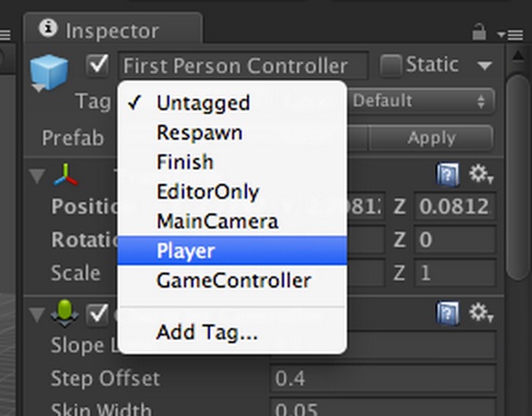Open Character Controller help book icon
Viewport: 532px width, 416px height.
point(448,312)
